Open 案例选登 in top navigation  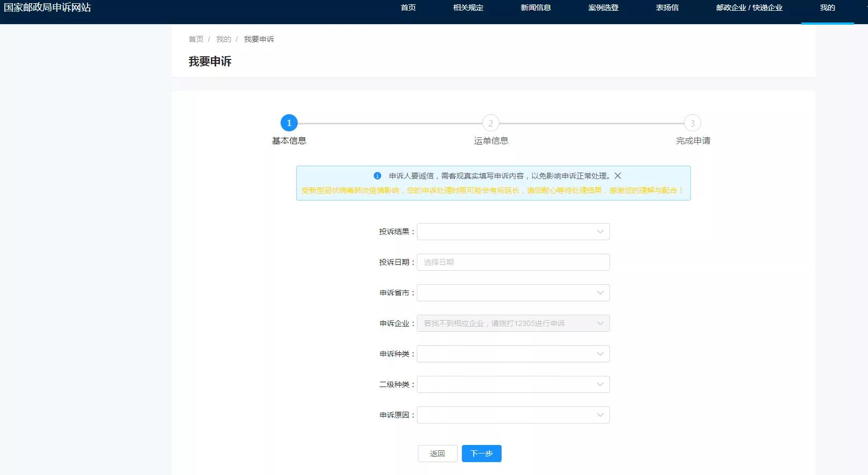604,8
